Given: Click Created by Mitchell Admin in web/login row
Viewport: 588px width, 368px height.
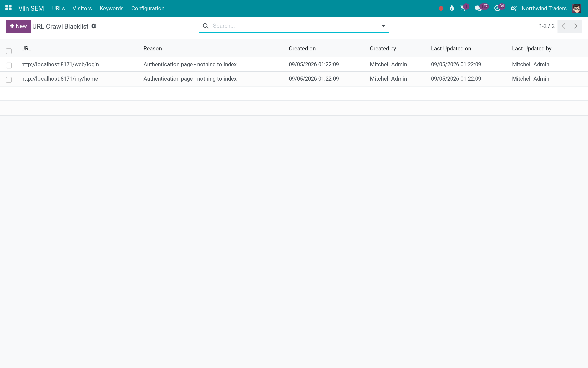Looking at the screenshot, I should pyautogui.click(x=388, y=64).
